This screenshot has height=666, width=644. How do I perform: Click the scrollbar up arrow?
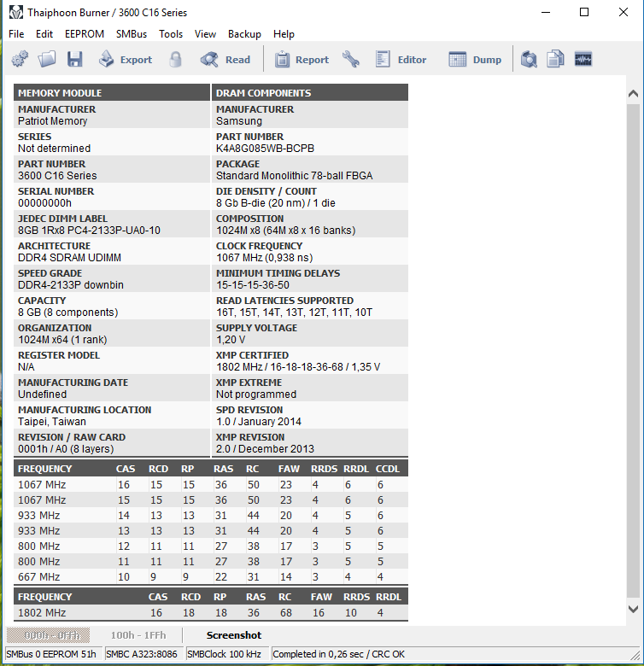point(633,93)
